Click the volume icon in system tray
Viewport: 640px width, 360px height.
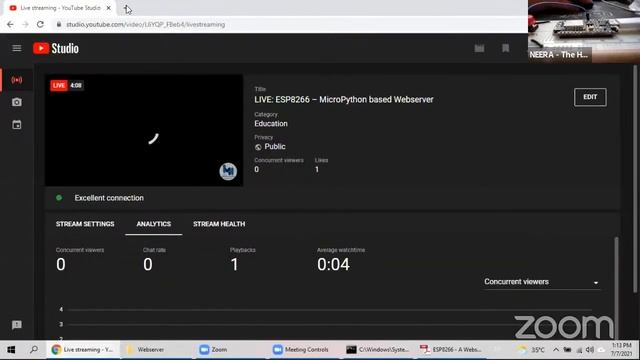[x=590, y=350]
